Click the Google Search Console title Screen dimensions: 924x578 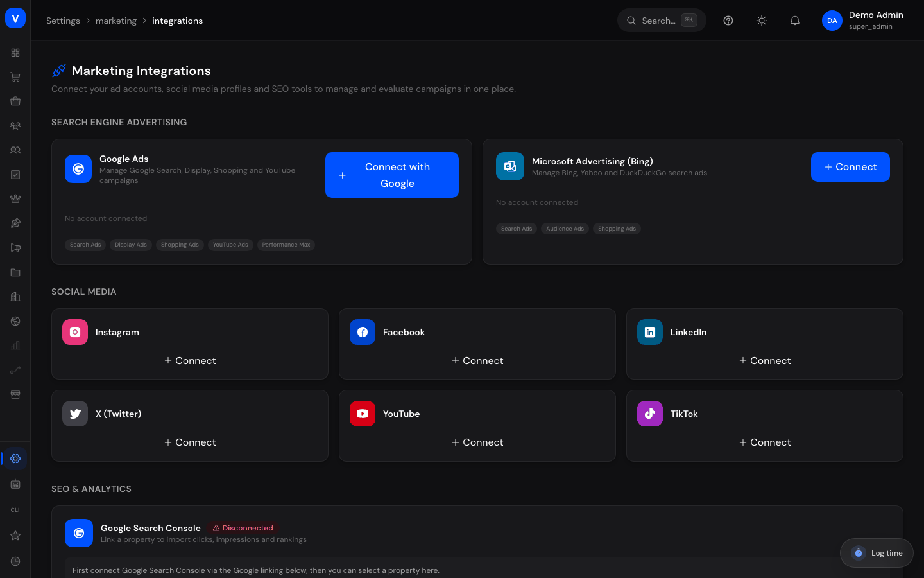click(151, 528)
